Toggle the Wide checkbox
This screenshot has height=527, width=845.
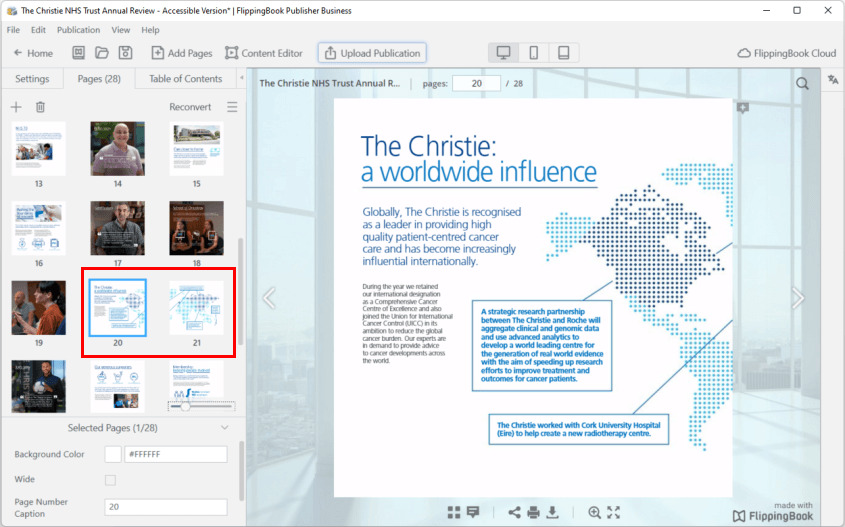110,480
